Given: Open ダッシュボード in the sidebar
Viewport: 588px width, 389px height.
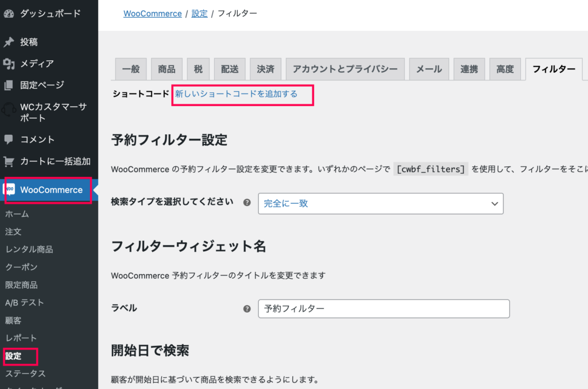Looking at the screenshot, I should click(x=49, y=14).
